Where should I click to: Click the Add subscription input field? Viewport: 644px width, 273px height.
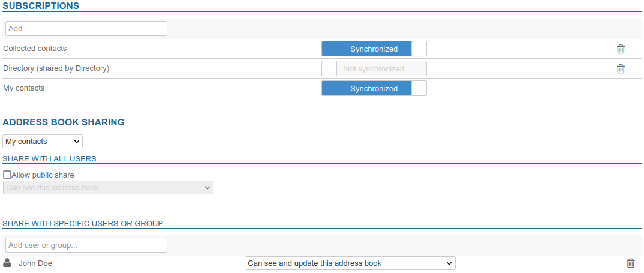pos(86,28)
